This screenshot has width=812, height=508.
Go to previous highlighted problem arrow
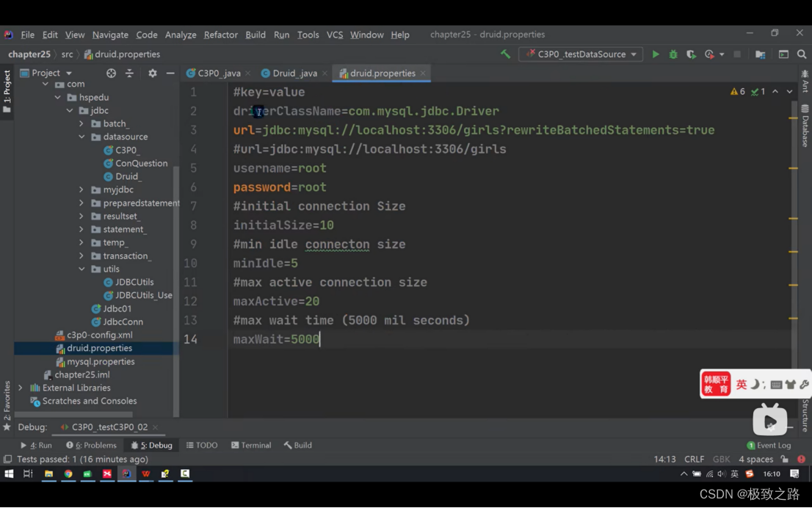pyautogui.click(x=775, y=92)
